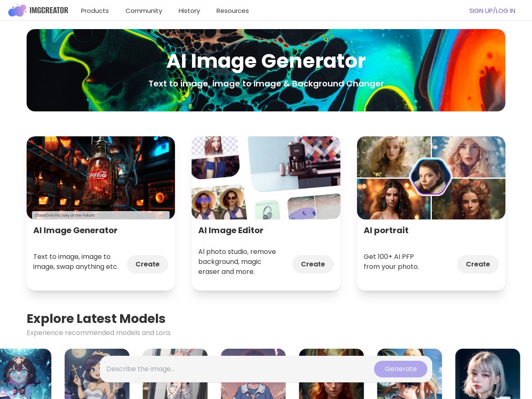Click Create on the AI portrait card
The height and width of the screenshot is (399, 532).
pyautogui.click(x=478, y=264)
